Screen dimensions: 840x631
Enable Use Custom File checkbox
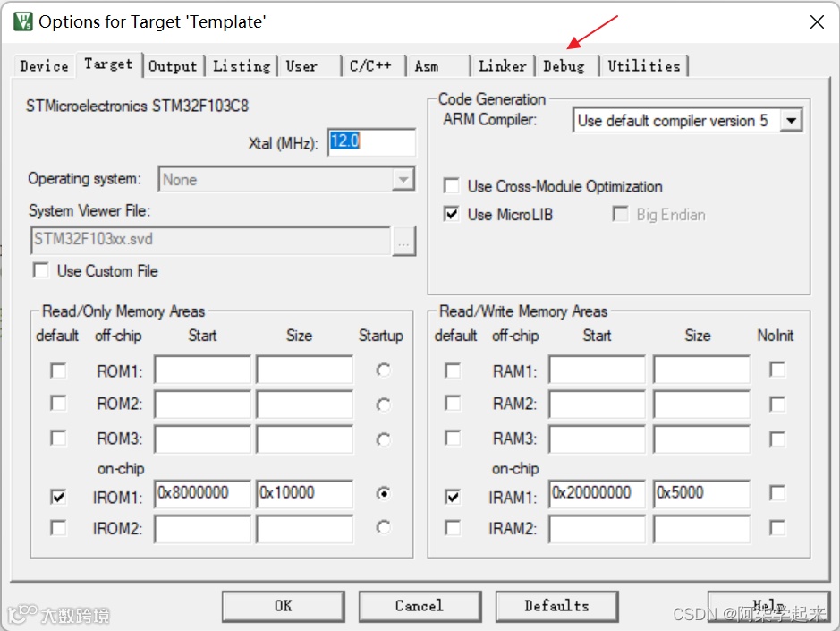click(x=41, y=270)
